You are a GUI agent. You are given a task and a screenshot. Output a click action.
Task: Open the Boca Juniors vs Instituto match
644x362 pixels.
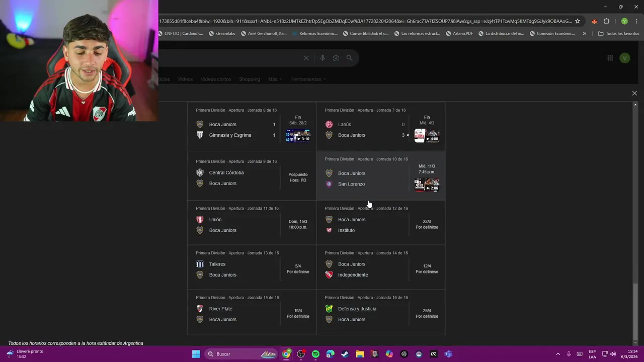[x=380, y=222]
